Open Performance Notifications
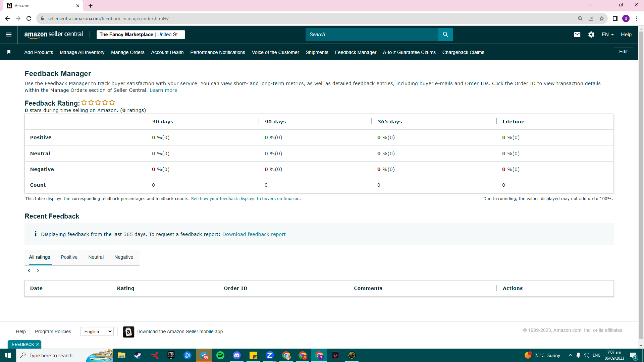Image resolution: width=644 pixels, height=362 pixels. 218,52
